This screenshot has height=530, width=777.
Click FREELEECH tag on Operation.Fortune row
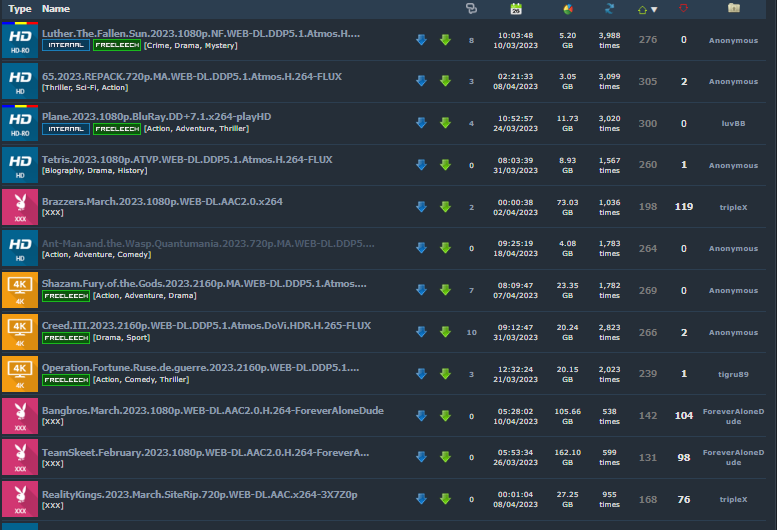coord(66,380)
